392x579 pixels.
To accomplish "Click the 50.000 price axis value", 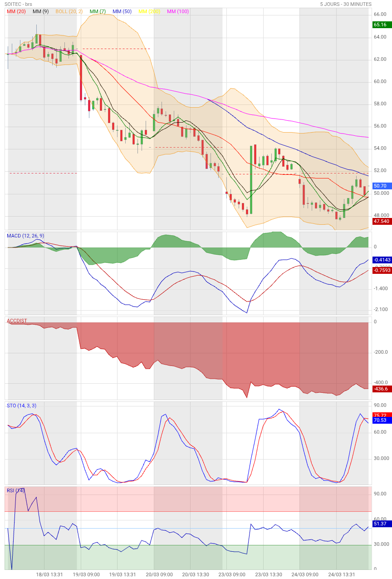I will (x=381, y=193).
